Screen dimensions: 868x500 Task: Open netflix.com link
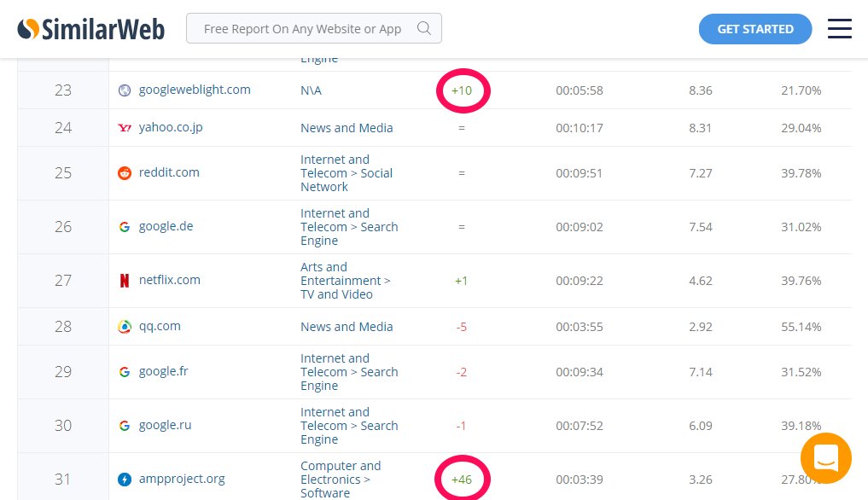coord(169,280)
